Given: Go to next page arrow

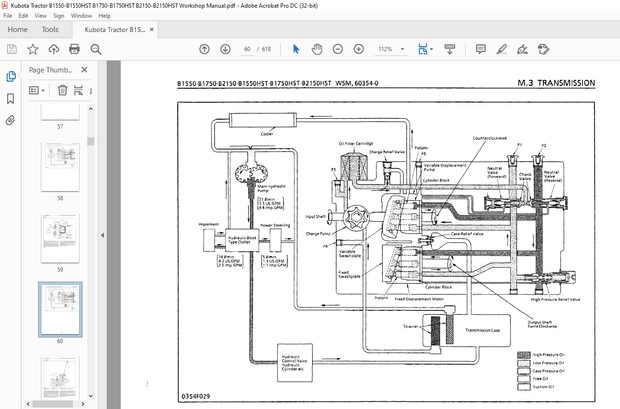Looking at the screenshot, I should click(x=225, y=49).
